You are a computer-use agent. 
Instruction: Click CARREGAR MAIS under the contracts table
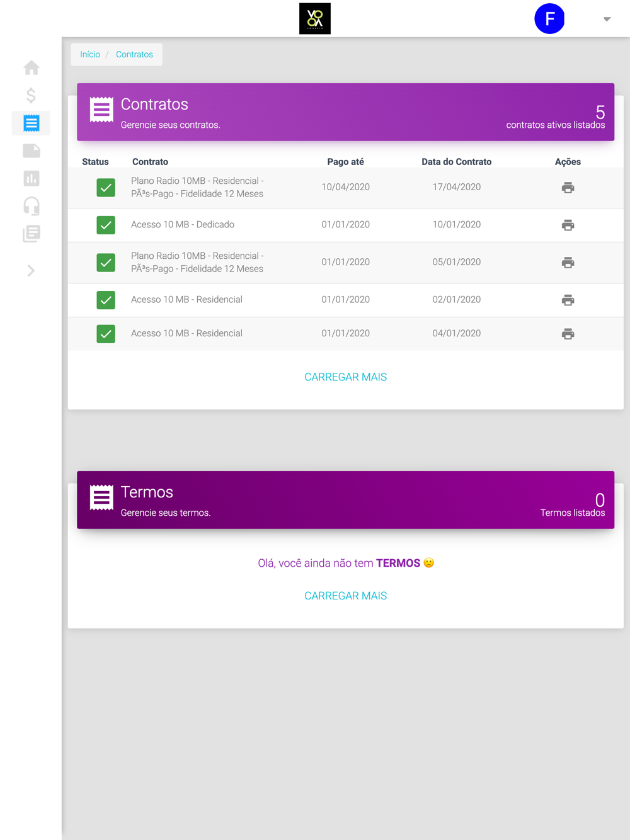[345, 377]
